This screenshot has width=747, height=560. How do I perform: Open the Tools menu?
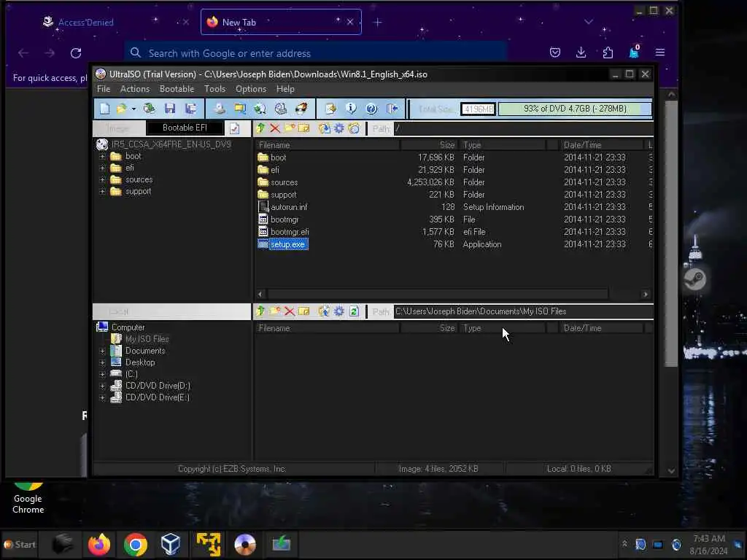coord(215,89)
